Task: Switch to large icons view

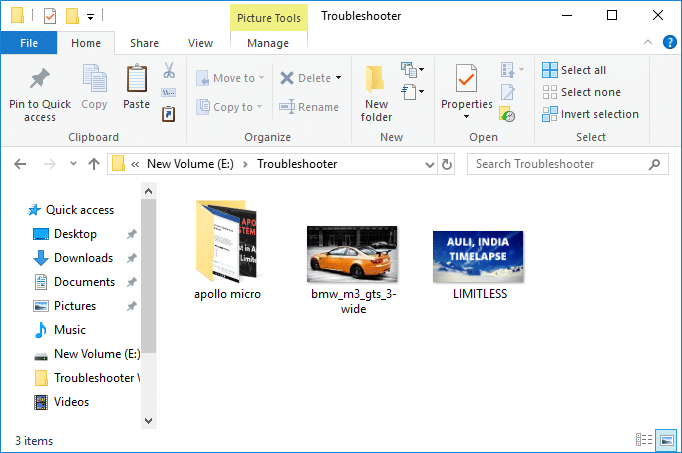Action: pyautogui.click(x=667, y=440)
